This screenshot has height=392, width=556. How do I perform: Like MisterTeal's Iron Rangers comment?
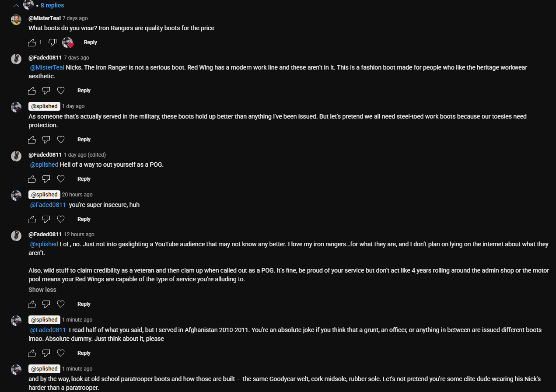point(32,42)
